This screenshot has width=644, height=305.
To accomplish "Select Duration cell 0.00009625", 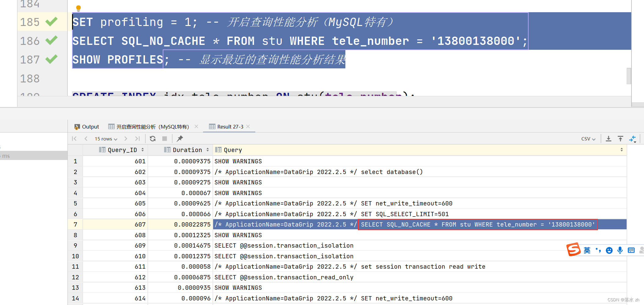I will coord(180,203).
